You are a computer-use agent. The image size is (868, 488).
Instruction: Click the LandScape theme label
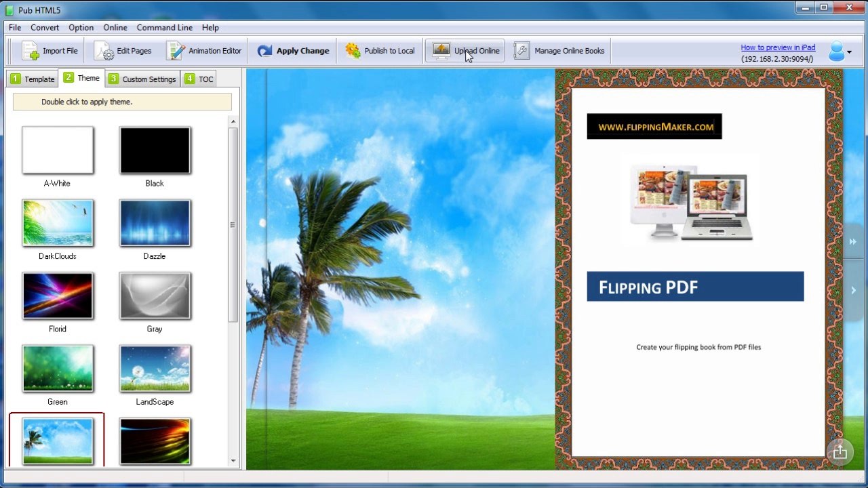click(155, 402)
